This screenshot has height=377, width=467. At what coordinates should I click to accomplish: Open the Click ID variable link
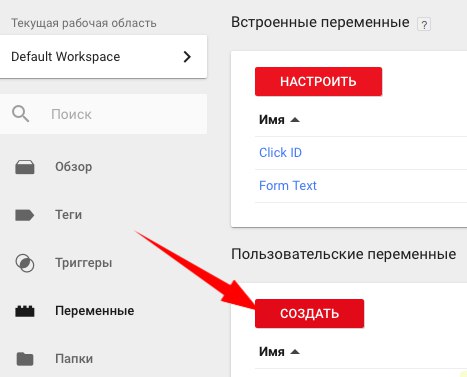pyautogui.click(x=280, y=153)
